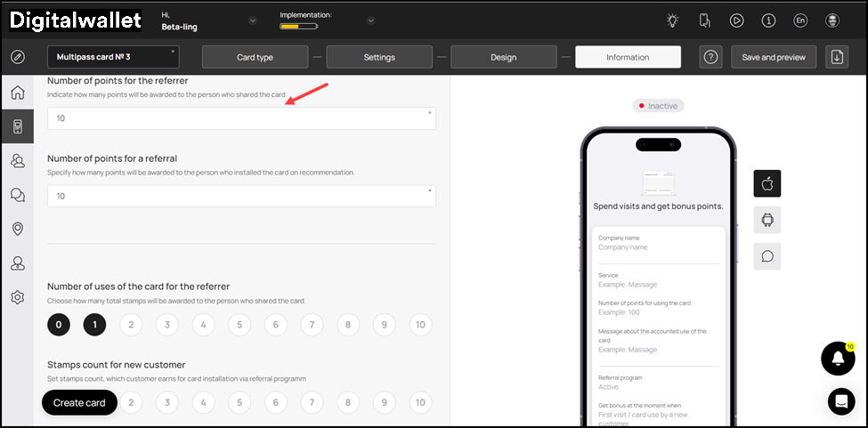Open the En language selector
The width and height of the screenshot is (868, 428).
[799, 20]
